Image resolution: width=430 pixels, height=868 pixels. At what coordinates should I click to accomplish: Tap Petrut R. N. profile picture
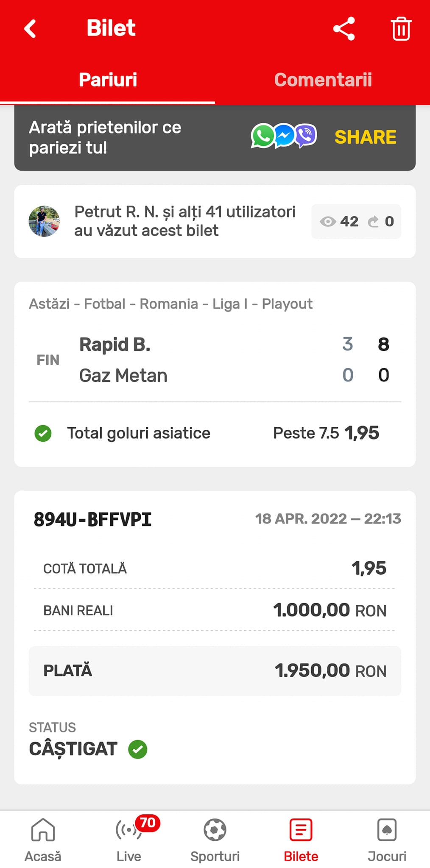click(44, 221)
